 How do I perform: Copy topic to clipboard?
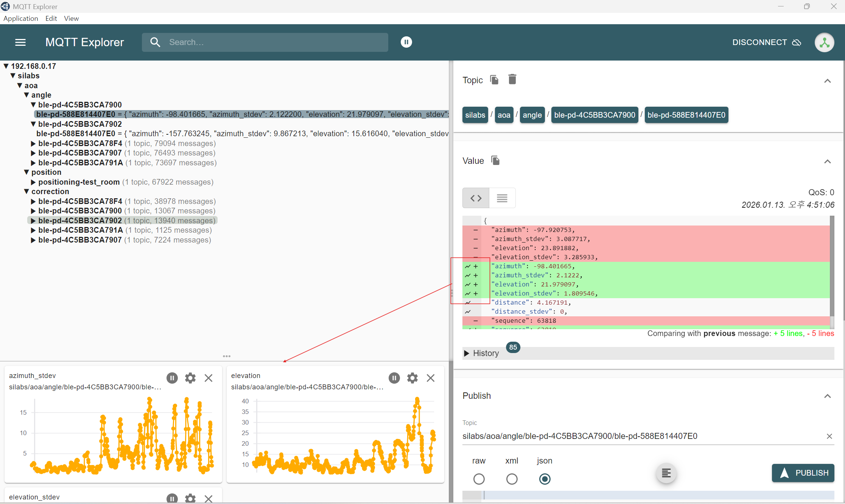coord(494,80)
